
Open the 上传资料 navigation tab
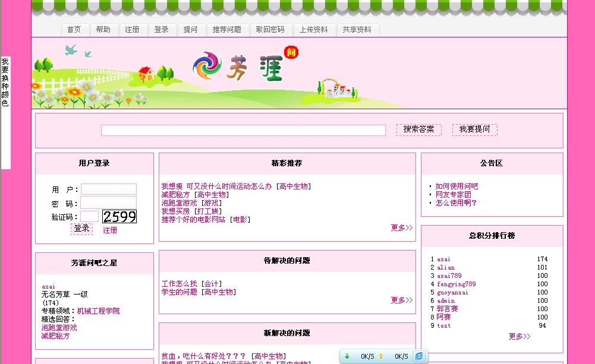click(x=314, y=30)
